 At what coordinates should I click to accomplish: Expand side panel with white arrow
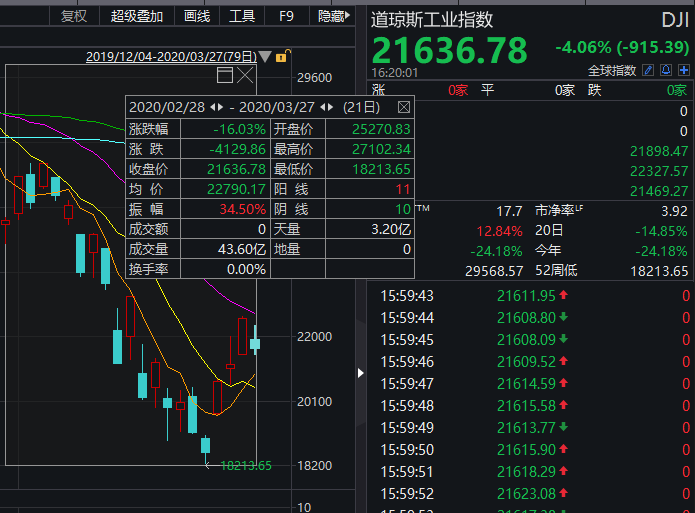point(360,373)
